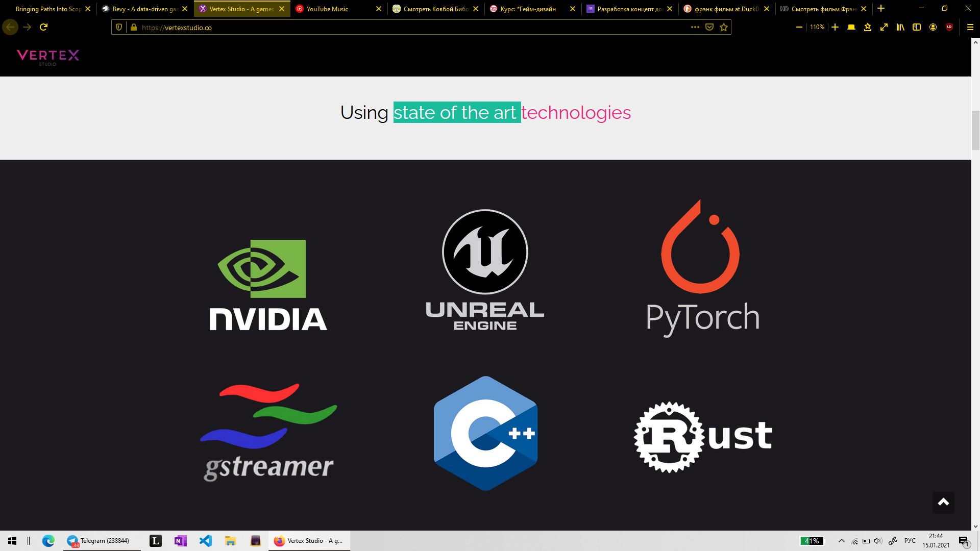Click the PyTorch logo
The image size is (980, 551).
[703, 268]
